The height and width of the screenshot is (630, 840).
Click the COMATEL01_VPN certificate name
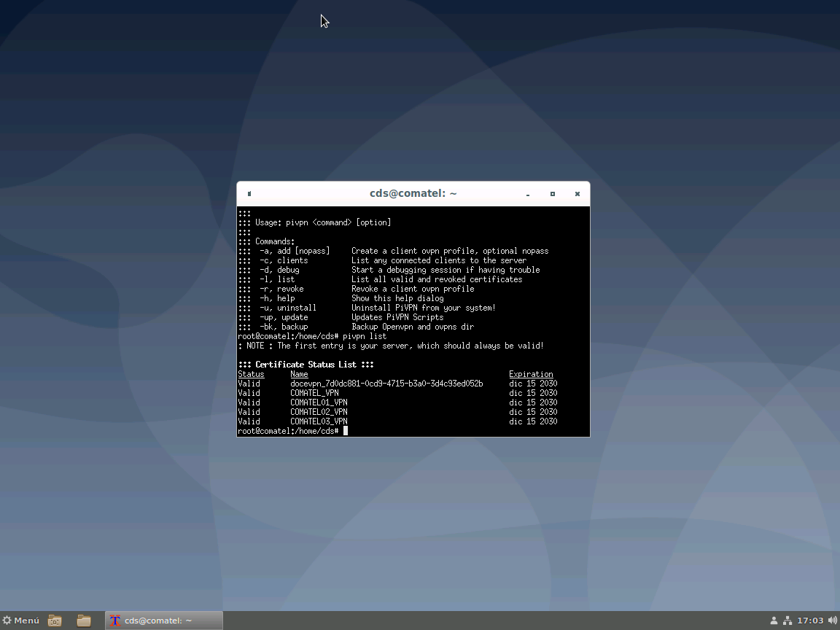click(x=319, y=402)
